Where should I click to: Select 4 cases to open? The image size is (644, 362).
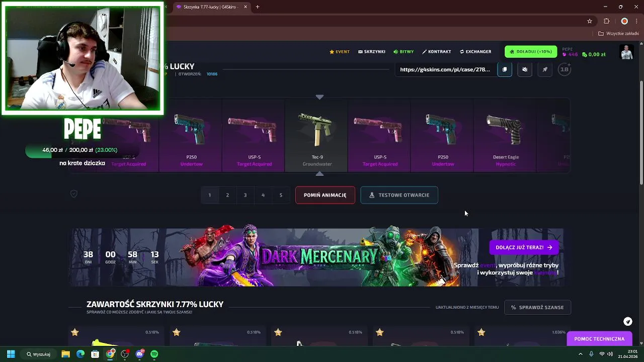click(263, 195)
